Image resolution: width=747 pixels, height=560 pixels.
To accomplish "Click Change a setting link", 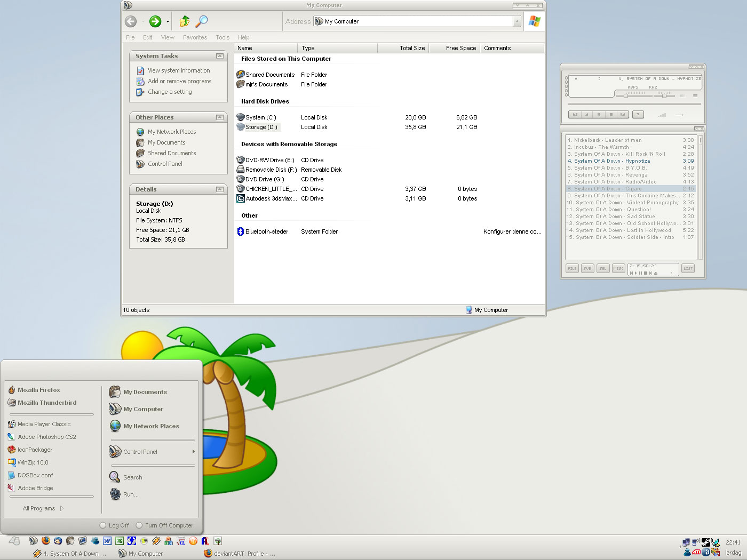I will 170,92.
